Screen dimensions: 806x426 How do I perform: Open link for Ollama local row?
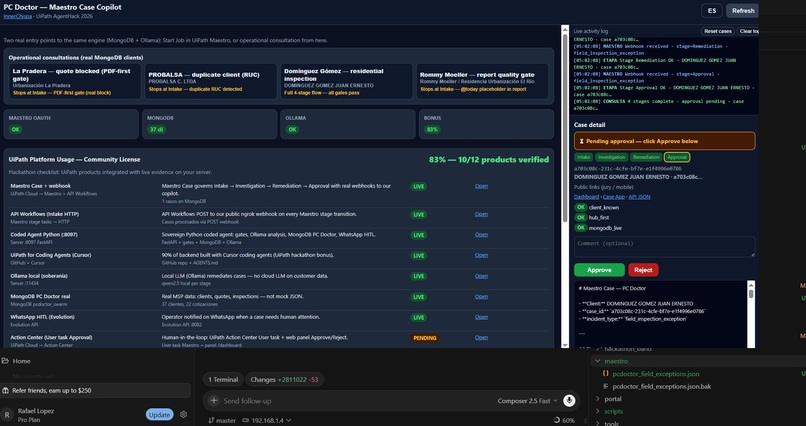point(481,276)
